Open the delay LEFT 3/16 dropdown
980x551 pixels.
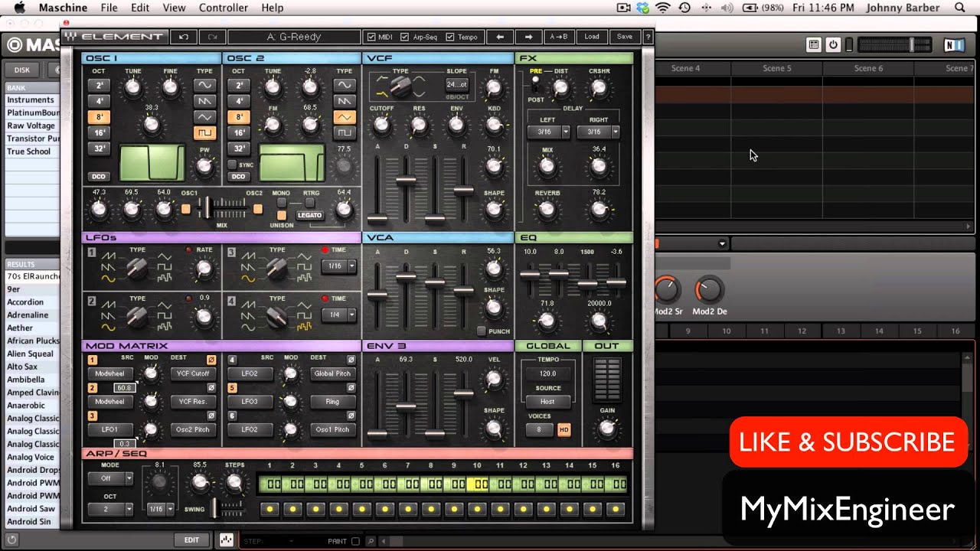[x=549, y=132]
